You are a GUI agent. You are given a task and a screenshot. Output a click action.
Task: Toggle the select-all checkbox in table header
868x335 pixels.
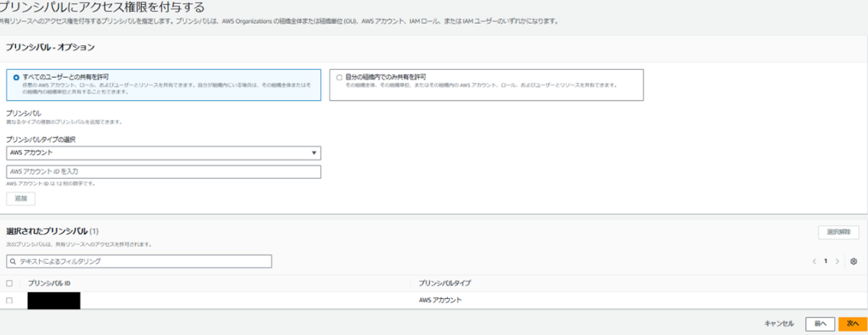click(9, 284)
